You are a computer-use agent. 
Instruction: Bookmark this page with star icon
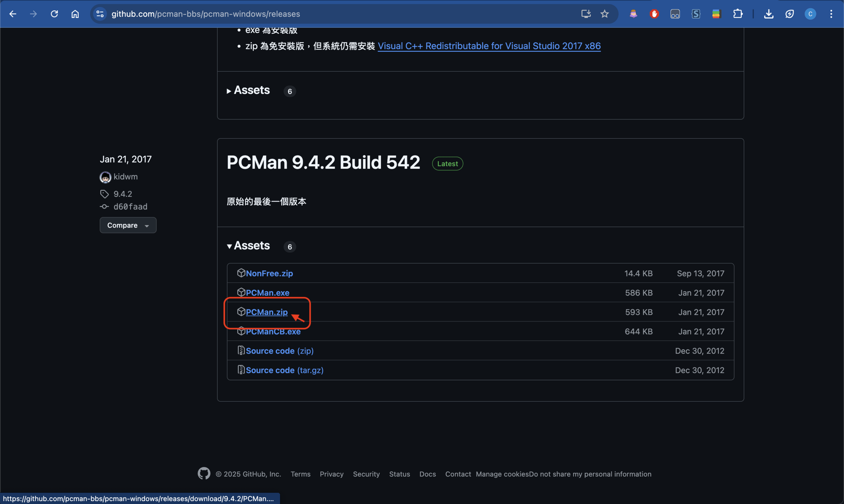click(605, 14)
